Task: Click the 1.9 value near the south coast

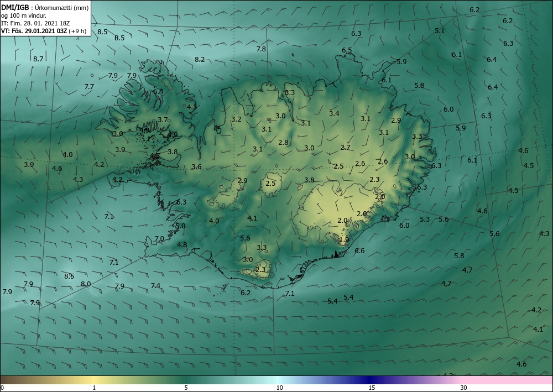Action: click(x=344, y=239)
